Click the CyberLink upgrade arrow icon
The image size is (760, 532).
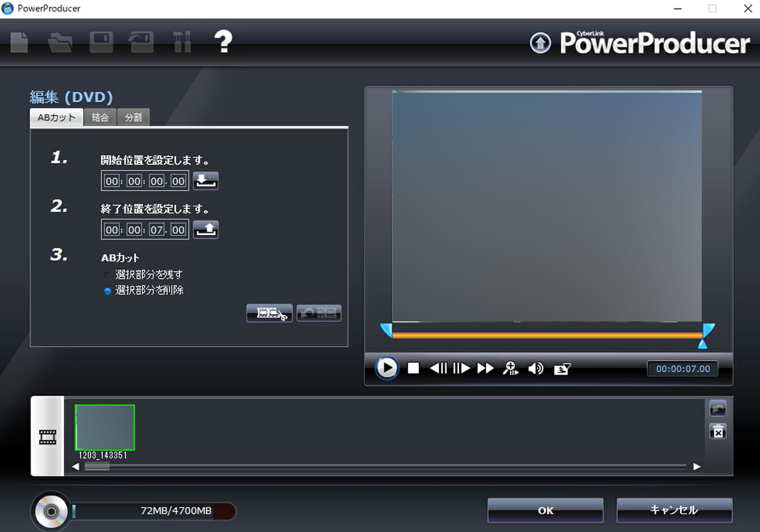coord(540,43)
